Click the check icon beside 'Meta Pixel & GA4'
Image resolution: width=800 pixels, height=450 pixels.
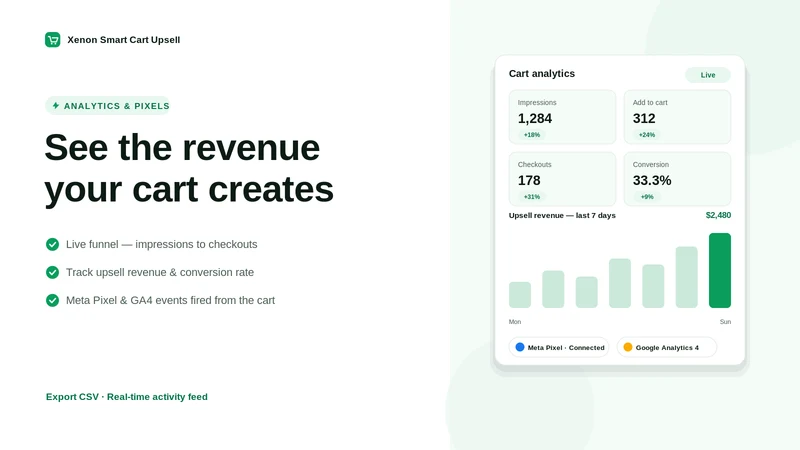[x=53, y=301]
